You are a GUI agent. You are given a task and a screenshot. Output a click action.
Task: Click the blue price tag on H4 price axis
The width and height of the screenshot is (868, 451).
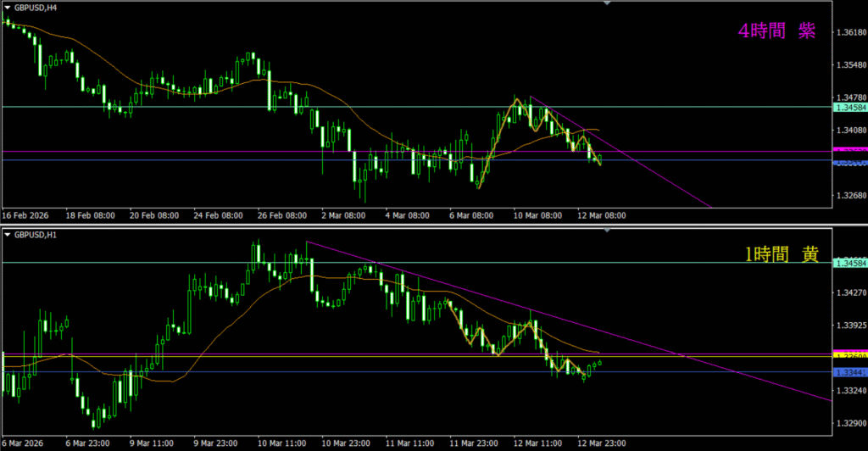pos(849,161)
